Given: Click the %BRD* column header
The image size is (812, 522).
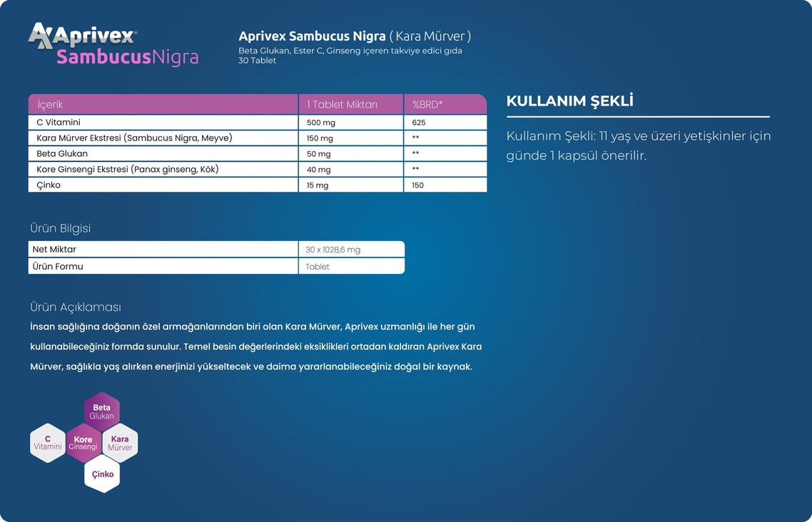Looking at the screenshot, I should [x=445, y=105].
